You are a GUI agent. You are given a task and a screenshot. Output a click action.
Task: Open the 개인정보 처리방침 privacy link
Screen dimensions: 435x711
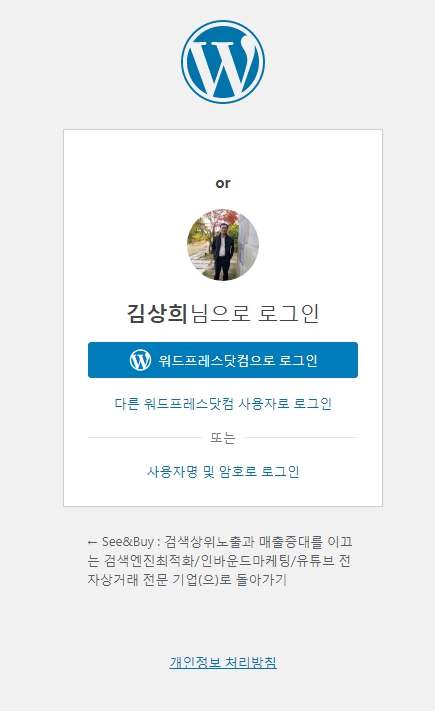tap(223, 662)
